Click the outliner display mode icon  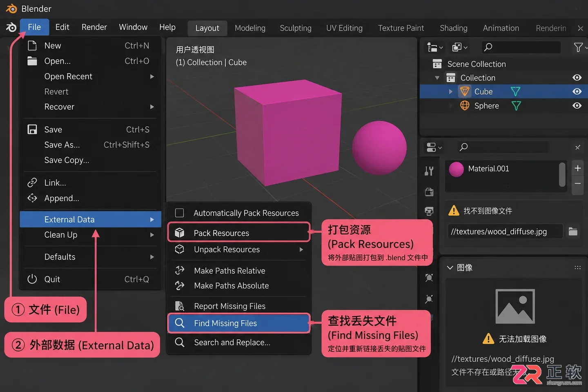(x=435, y=47)
